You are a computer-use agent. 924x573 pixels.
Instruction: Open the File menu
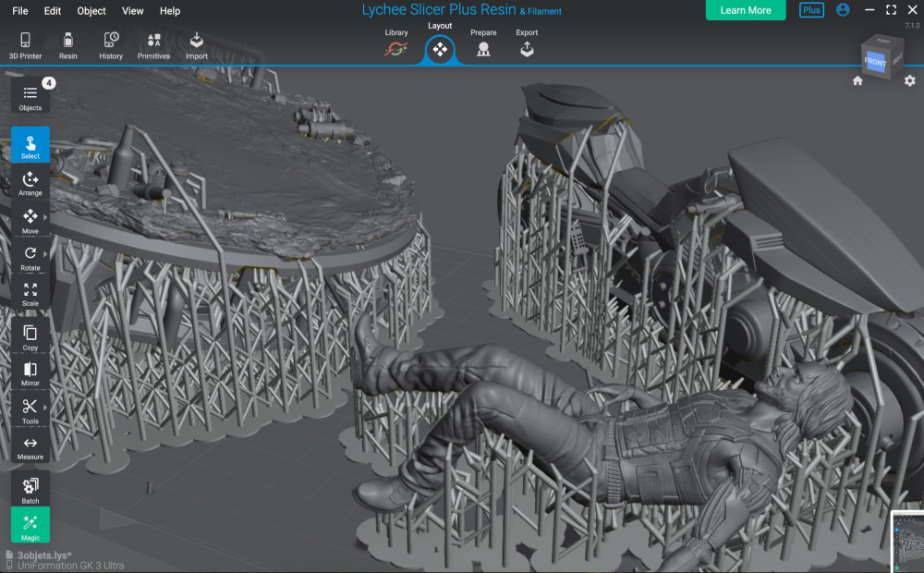click(x=19, y=11)
